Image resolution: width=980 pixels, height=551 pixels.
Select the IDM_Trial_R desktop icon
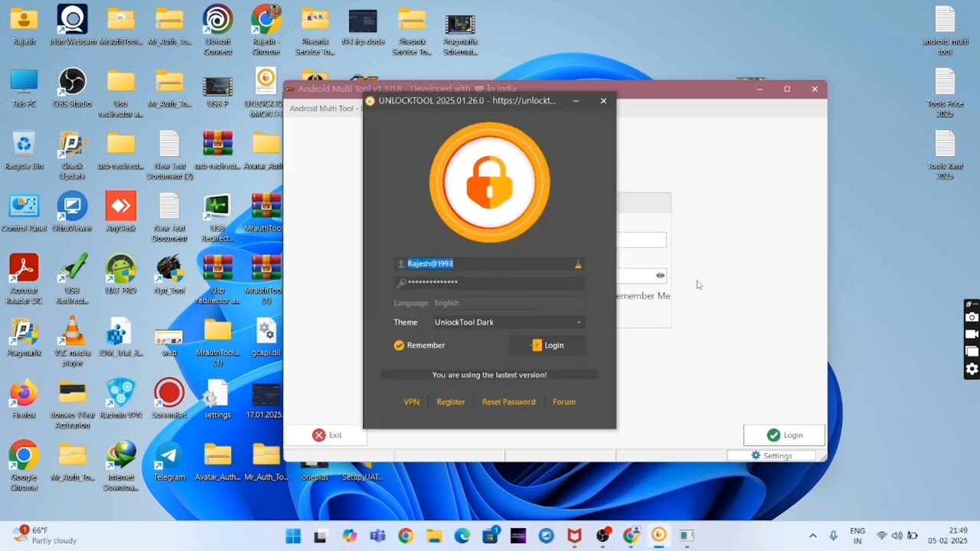pos(121,337)
